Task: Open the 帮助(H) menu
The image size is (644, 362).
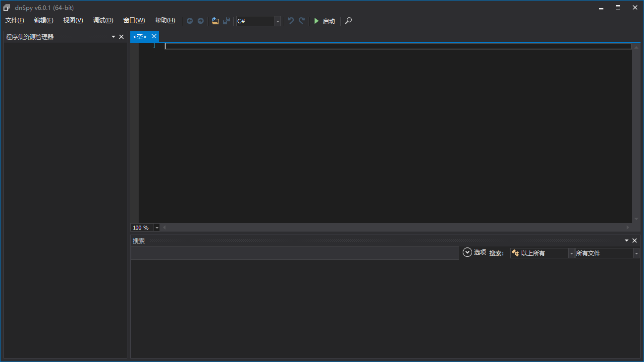Action: pos(165,20)
